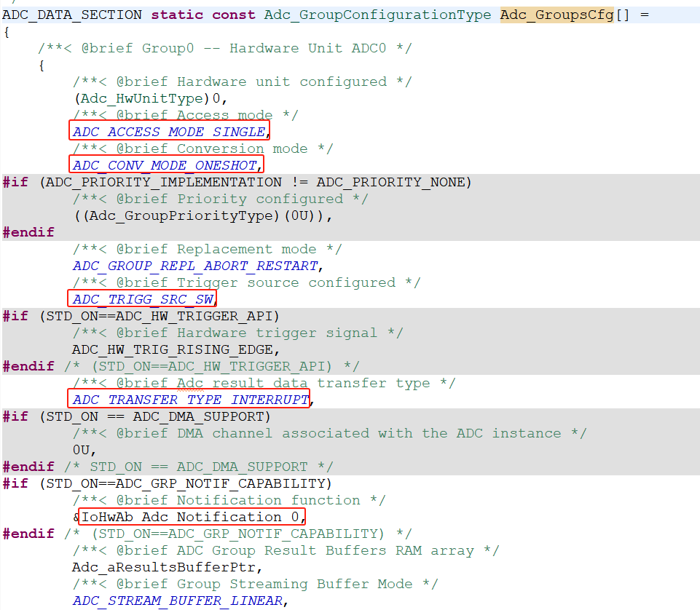Click ADC_GROUP_REPL_ABORT_RESTART replacement mode value
700x610 pixels.
195,266
